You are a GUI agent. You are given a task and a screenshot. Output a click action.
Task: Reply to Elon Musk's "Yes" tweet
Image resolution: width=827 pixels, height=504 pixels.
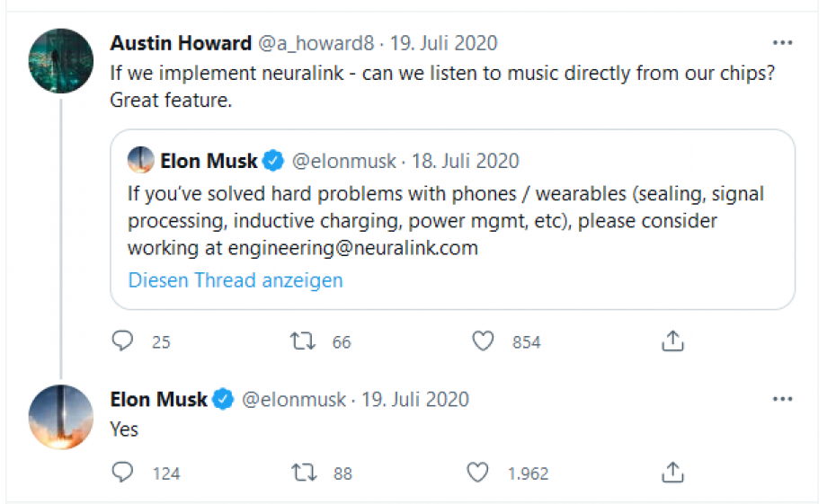pyautogui.click(x=122, y=473)
